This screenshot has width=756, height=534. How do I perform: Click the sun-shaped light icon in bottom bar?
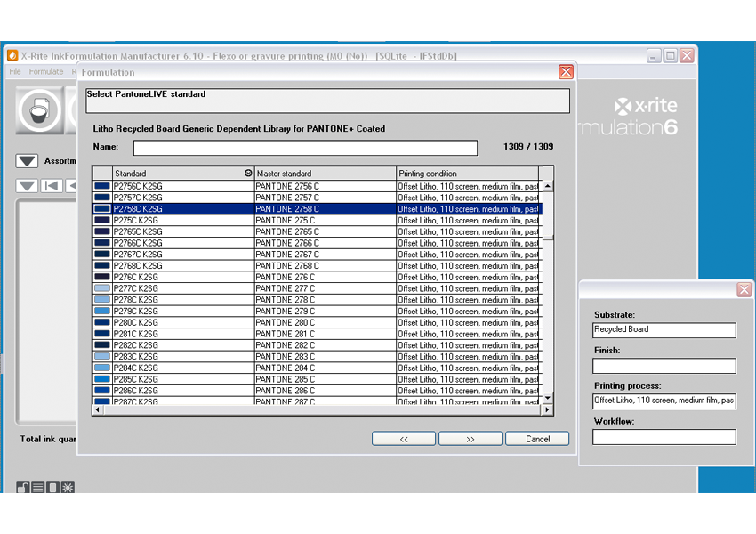pos(68,487)
